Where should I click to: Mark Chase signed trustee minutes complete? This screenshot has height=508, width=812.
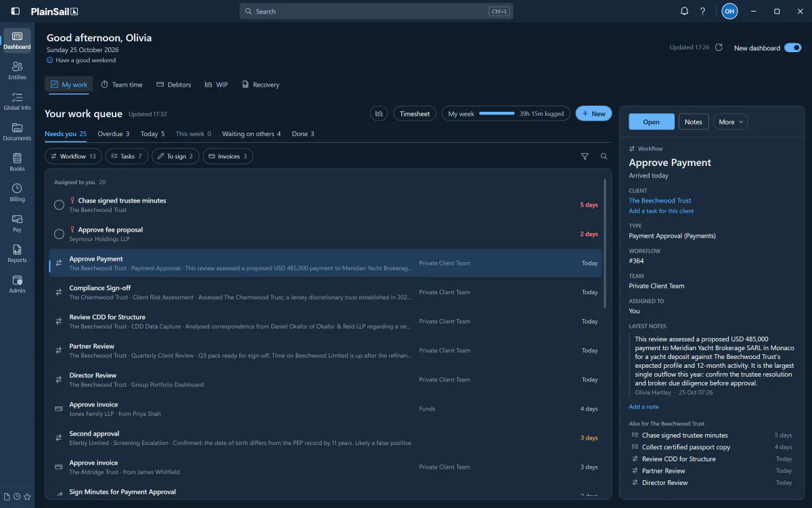coord(59,205)
